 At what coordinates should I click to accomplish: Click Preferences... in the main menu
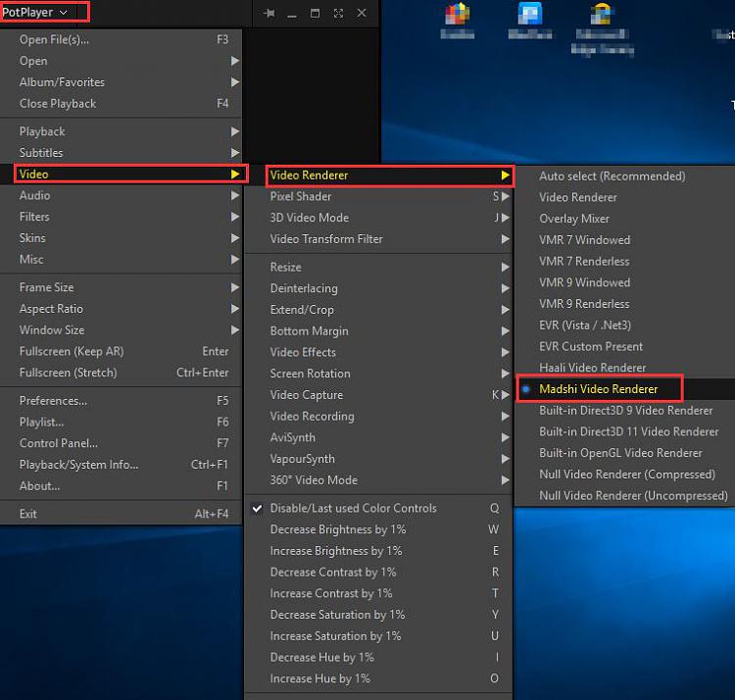click(53, 400)
